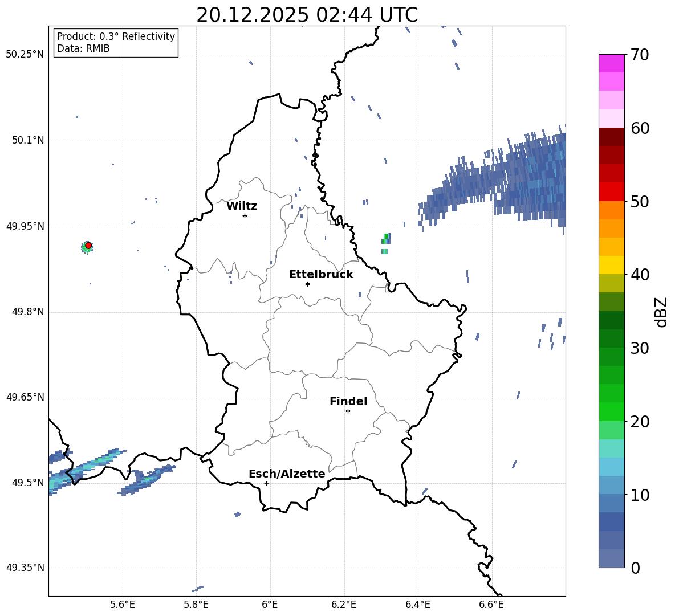Click the Wiltz city label
The image size is (675, 616).
242,206
